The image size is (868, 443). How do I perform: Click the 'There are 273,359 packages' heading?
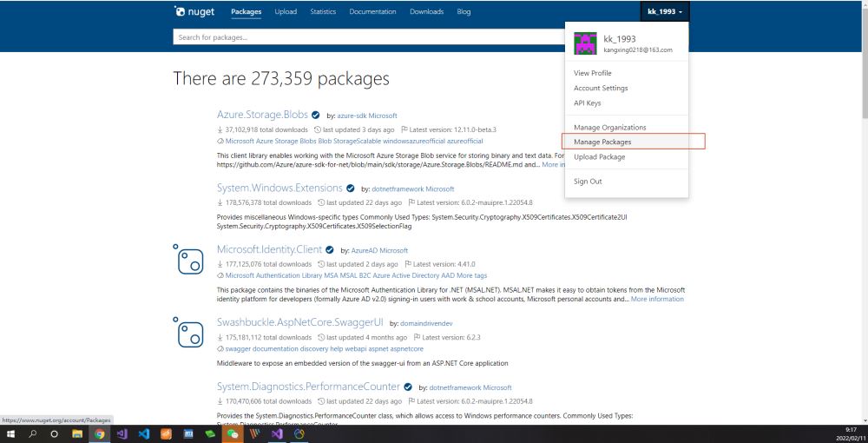point(281,79)
